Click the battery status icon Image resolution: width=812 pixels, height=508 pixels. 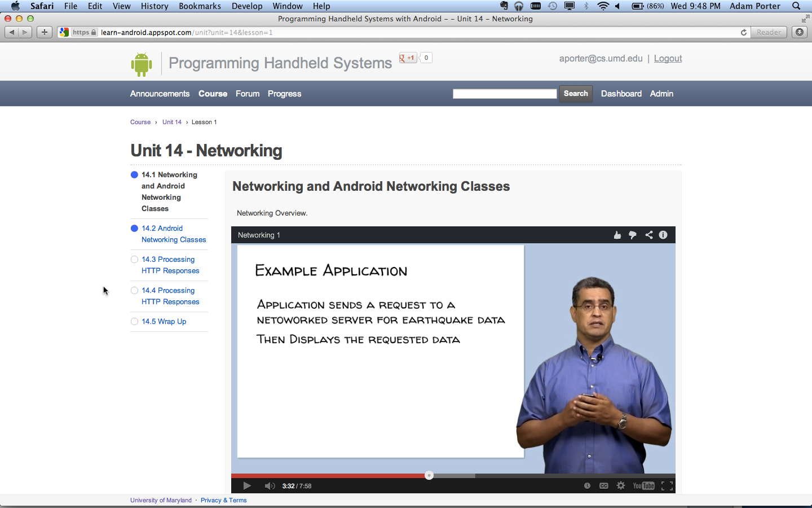(637, 6)
